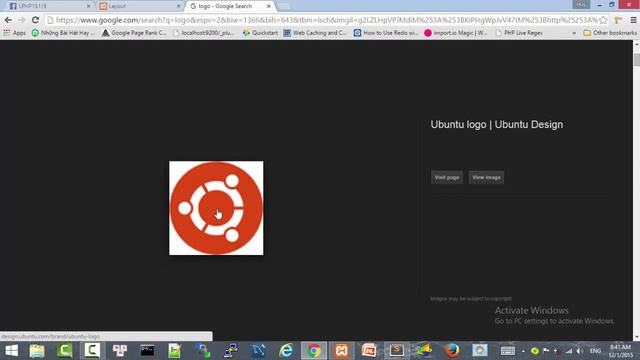
Task: Open the 8:41 AM clock and date
Action: 620,351
